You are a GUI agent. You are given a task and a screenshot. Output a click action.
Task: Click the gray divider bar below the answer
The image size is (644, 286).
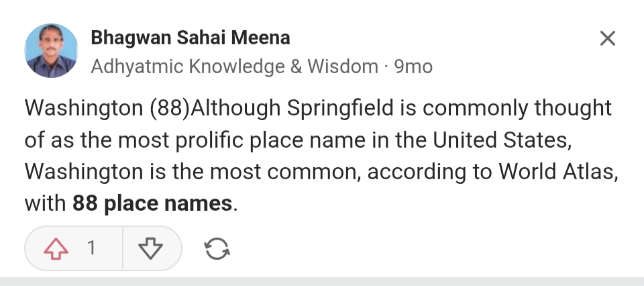322,281
